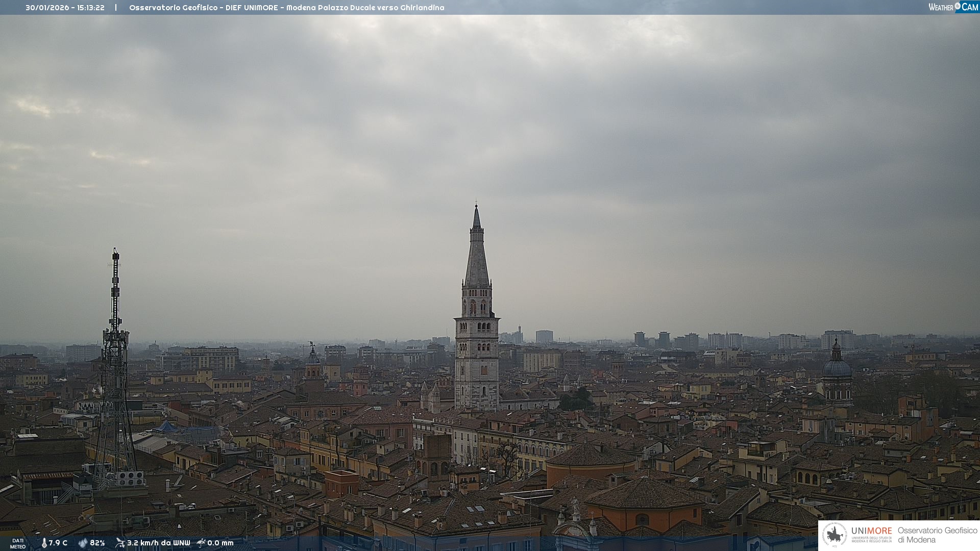Click the 82% humidity value
Screen dimensions: 980x551
coord(97,543)
